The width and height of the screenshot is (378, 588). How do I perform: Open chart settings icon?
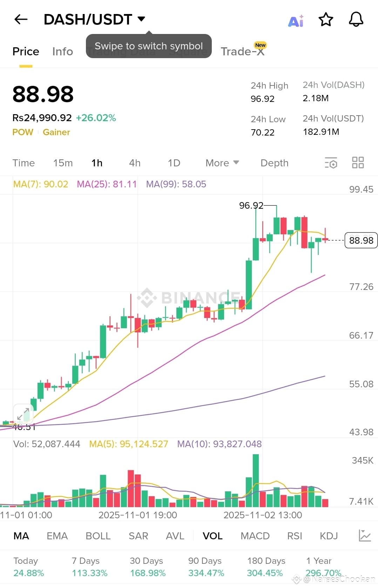click(331, 163)
